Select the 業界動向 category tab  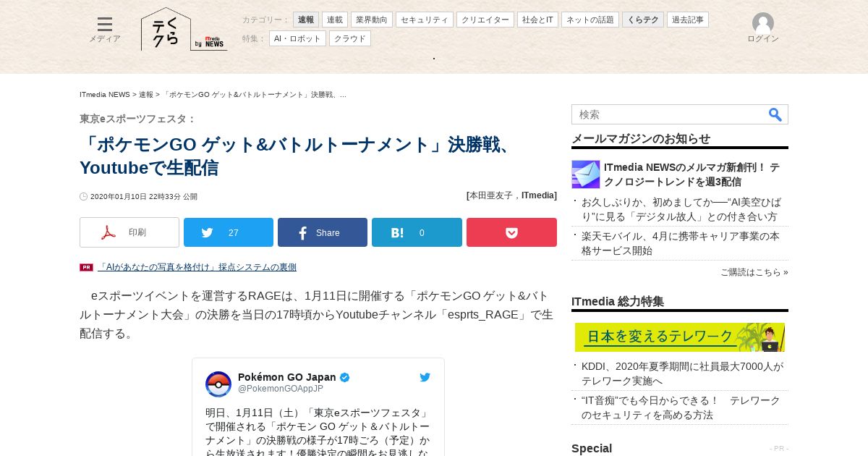(x=372, y=20)
